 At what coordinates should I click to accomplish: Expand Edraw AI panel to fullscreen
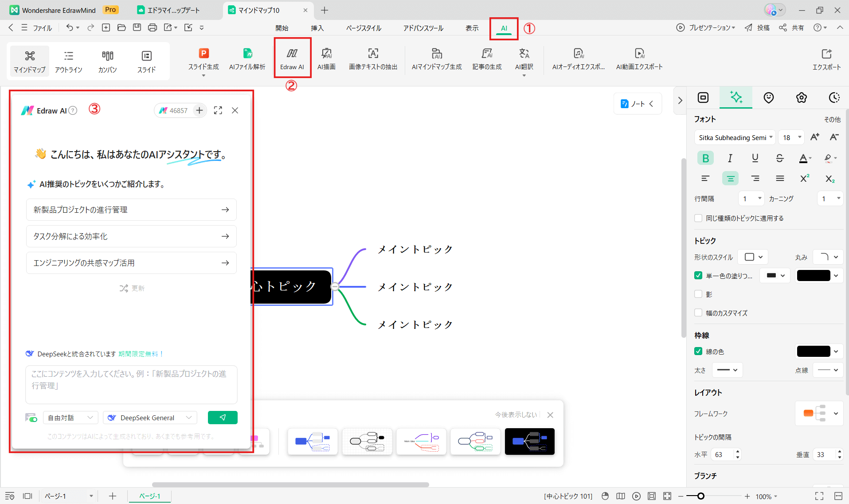point(218,110)
